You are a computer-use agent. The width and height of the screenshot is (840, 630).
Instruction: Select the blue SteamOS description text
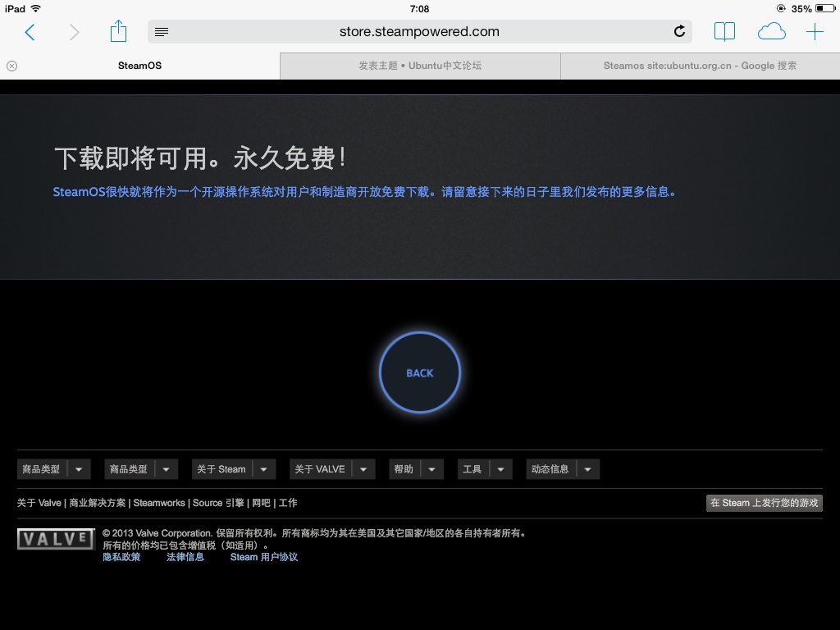[x=364, y=192]
